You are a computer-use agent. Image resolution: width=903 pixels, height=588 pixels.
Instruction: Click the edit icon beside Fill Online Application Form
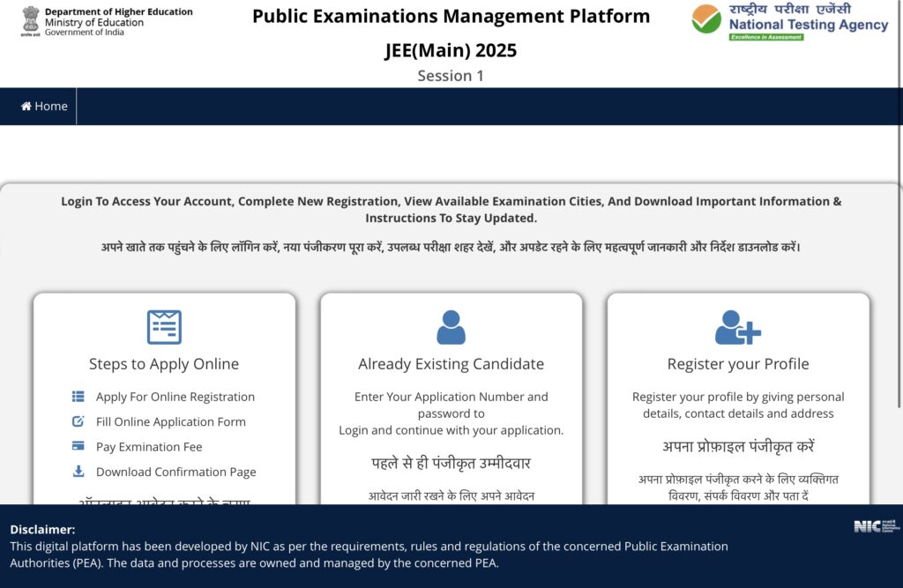[78, 421]
